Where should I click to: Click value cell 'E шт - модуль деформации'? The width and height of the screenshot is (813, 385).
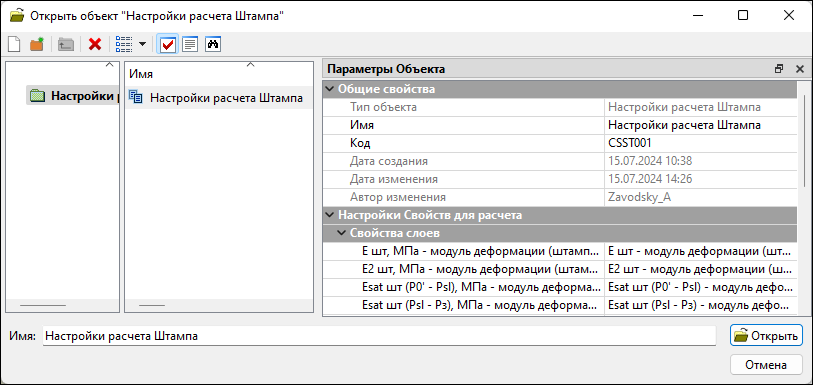coord(700,251)
